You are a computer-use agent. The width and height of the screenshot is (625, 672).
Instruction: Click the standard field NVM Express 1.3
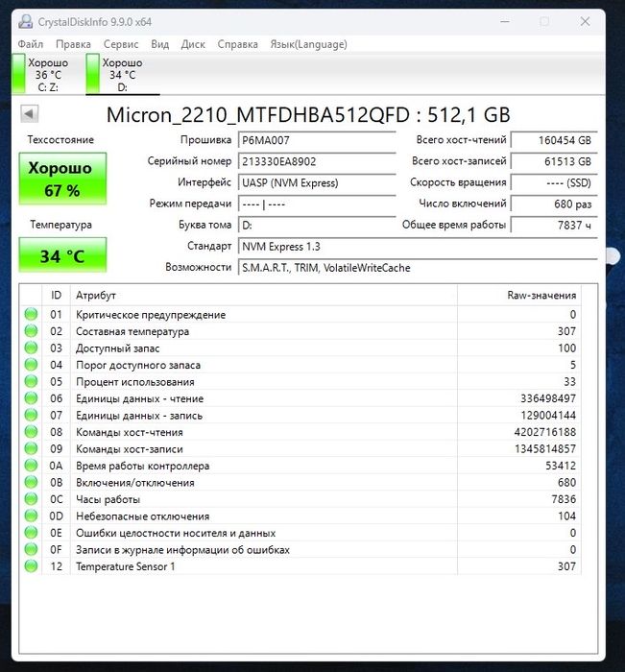tap(418, 247)
